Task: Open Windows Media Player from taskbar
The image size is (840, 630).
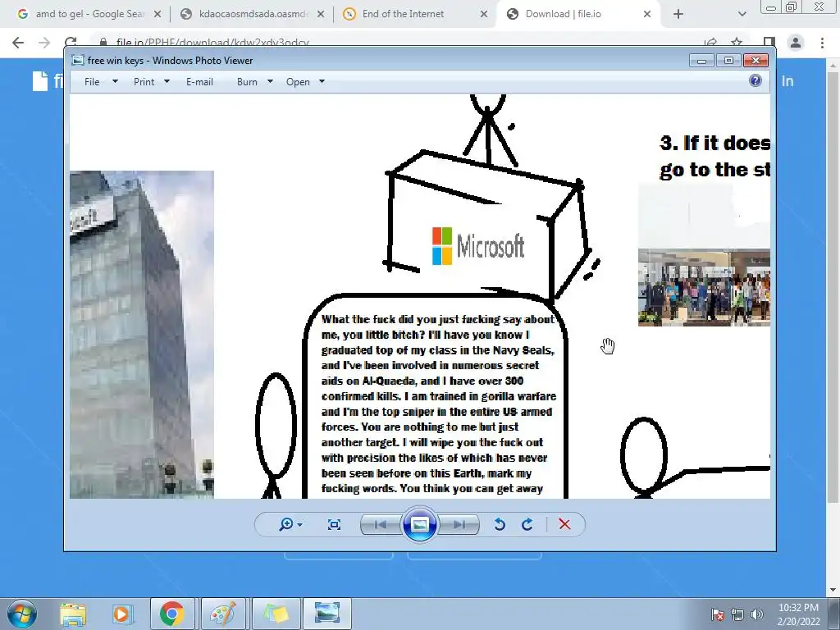Action: click(121, 614)
